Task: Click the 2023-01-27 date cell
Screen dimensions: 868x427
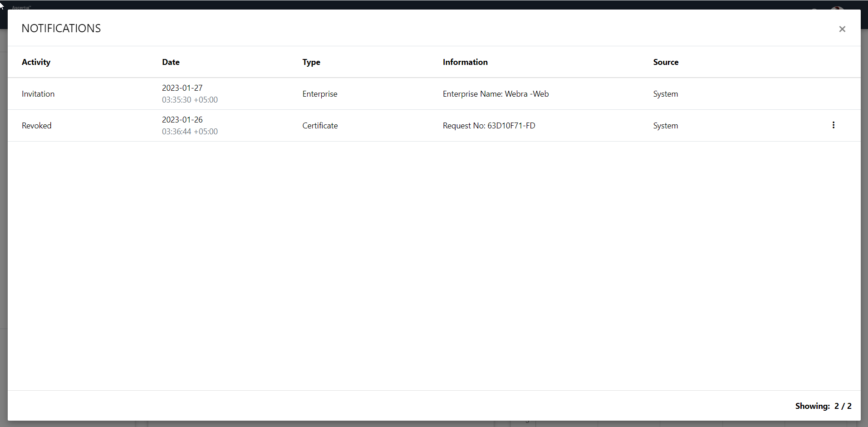Action: 182,88
